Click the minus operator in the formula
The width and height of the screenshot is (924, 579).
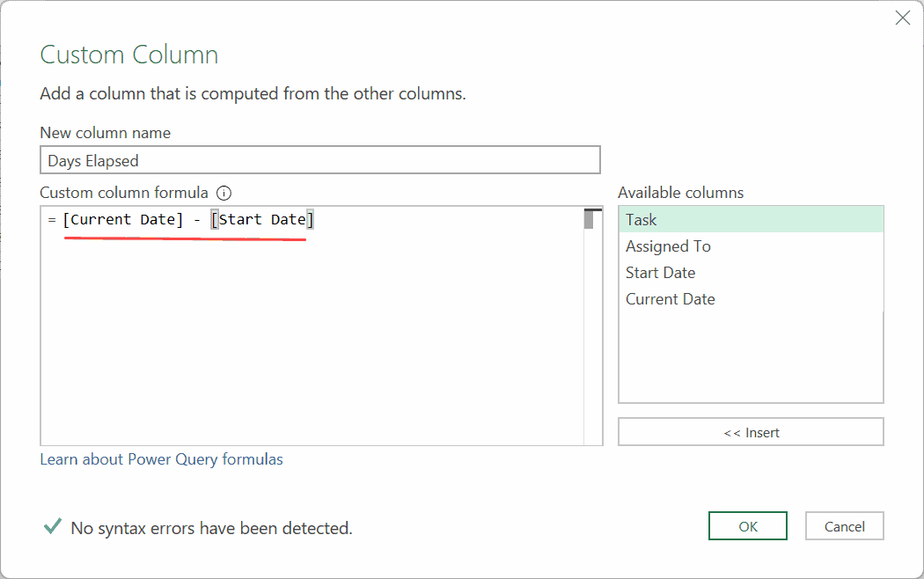tap(197, 220)
